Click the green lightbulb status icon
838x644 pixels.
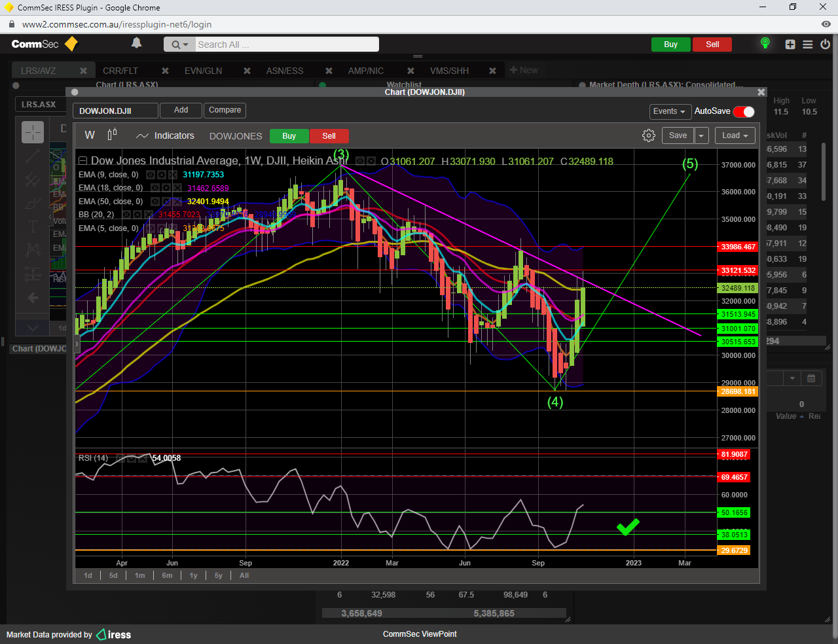765,43
